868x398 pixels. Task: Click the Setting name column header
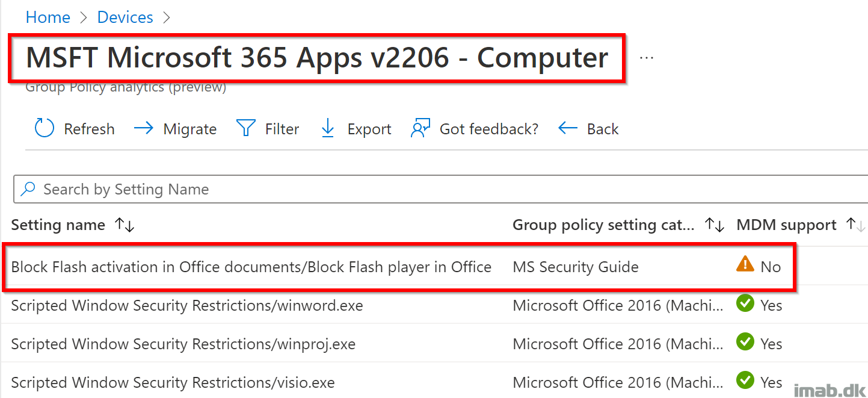click(x=58, y=225)
